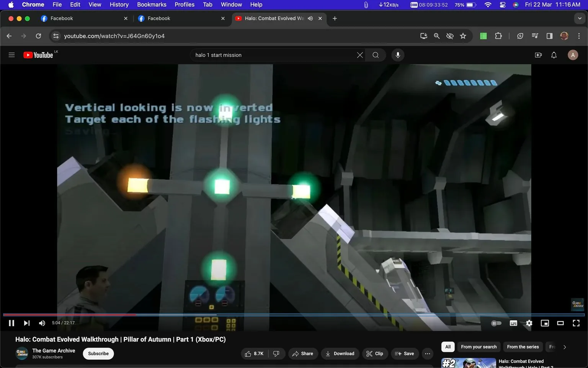Toggle subtitles with the captions icon
588x368 pixels.
pyautogui.click(x=513, y=323)
